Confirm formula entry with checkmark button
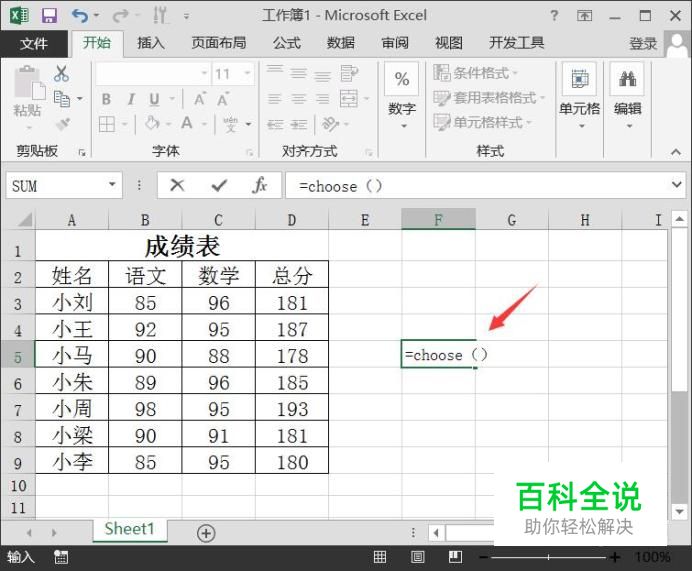 click(219, 185)
